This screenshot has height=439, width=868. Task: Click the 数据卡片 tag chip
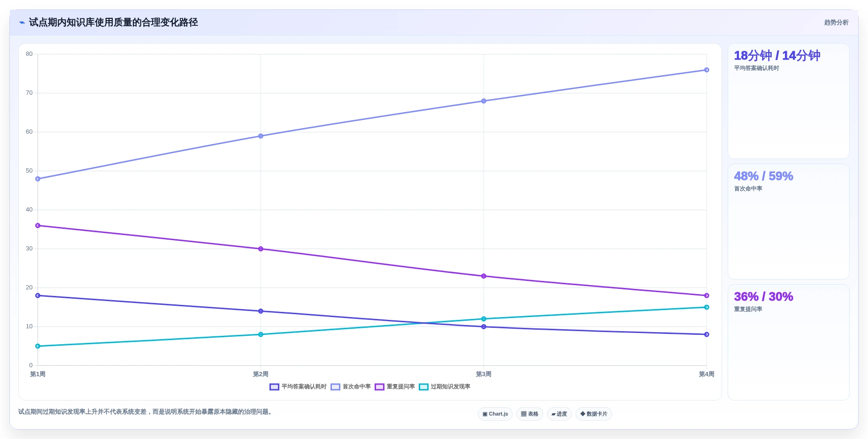click(594, 414)
